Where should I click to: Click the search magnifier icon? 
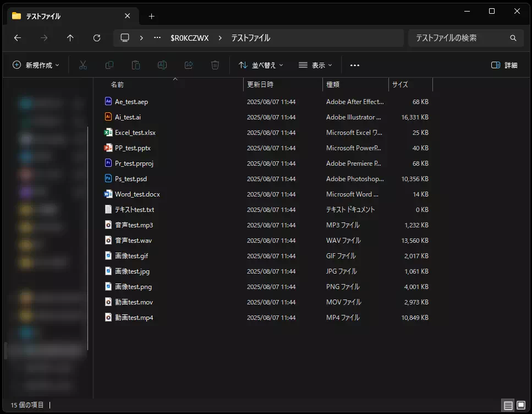pyautogui.click(x=513, y=38)
